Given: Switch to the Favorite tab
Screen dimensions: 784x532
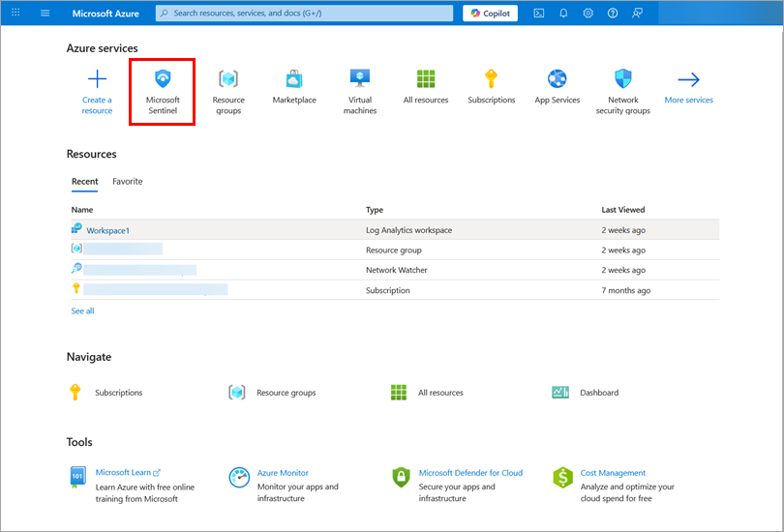Looking at the screenshot, I should [127, 181].
